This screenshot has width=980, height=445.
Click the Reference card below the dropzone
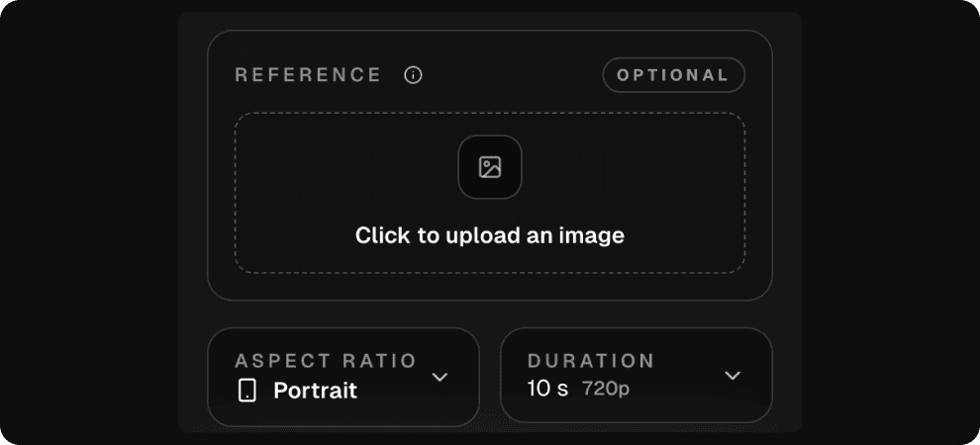point(490,287)
